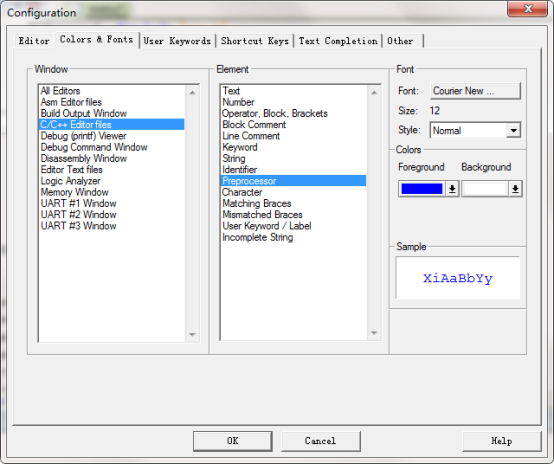
Task: Switch to the Editor tab
Action: click(x=34, y=41)
